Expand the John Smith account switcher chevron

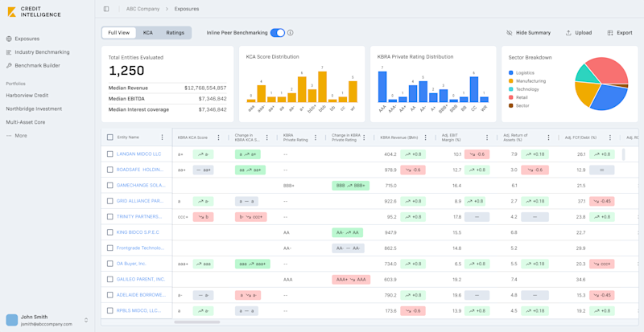pyautogui.click(x=86, y=320)
